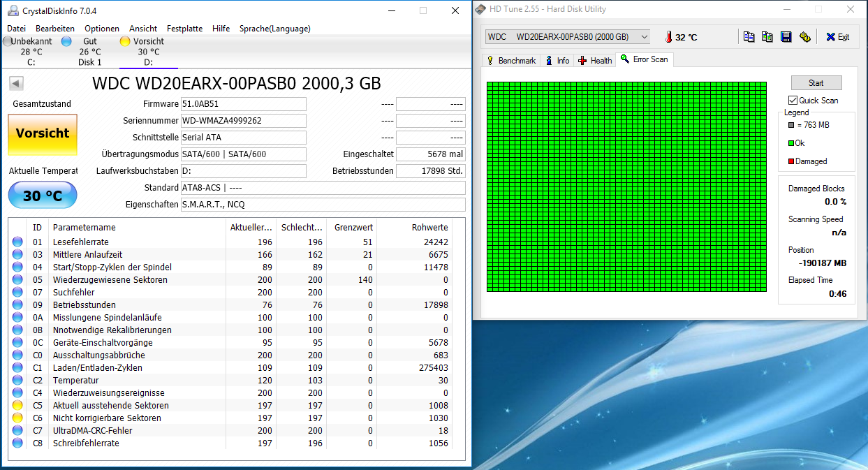Click the status orb for Wiederzugewiesene Sektoren row
This screenshot has width=868, height=470.
click(x=17, y=280)
